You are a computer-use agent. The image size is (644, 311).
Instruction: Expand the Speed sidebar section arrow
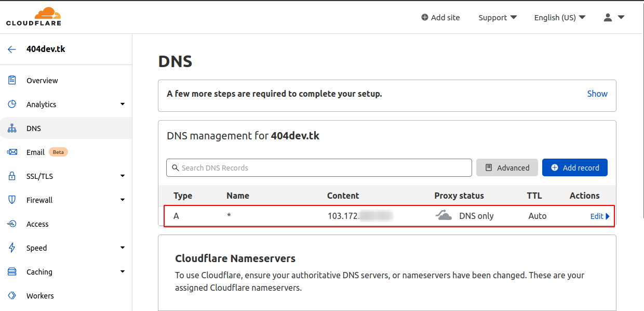[123, 248]
